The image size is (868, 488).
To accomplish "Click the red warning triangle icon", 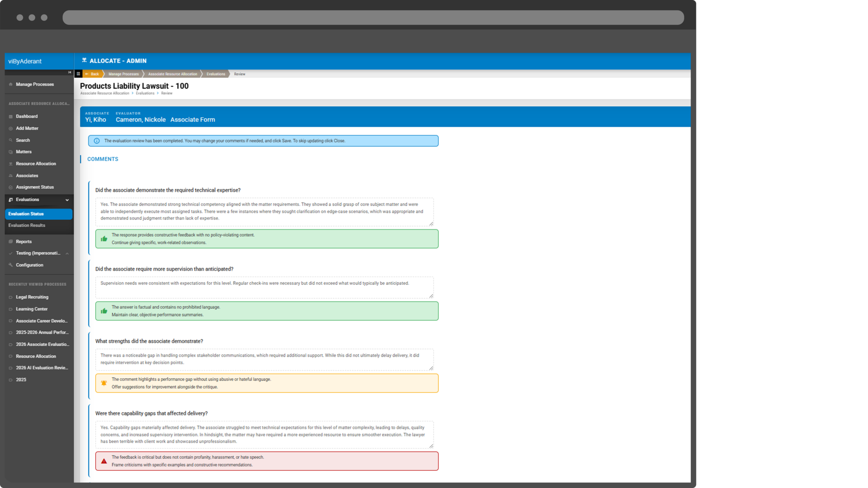I will coord(104,461).
